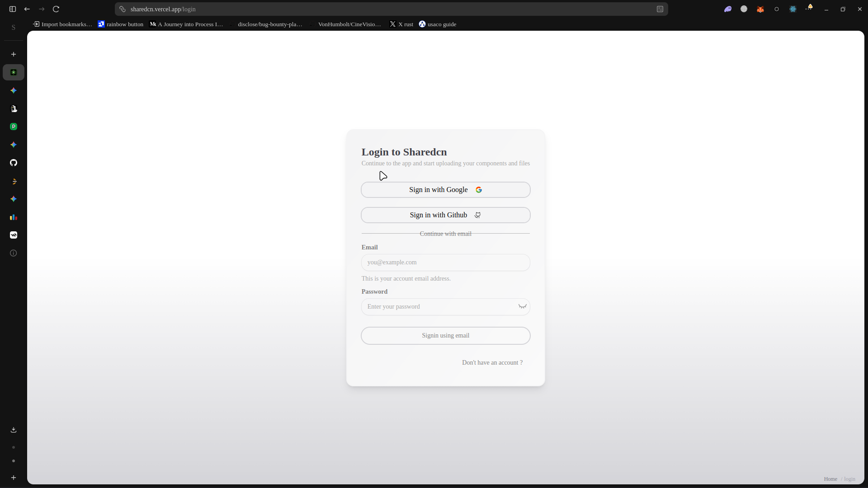The image size is (868, 488).
Task: Select the active Sharedcn tab in sidebar
Action: click(x=14, y=72)
